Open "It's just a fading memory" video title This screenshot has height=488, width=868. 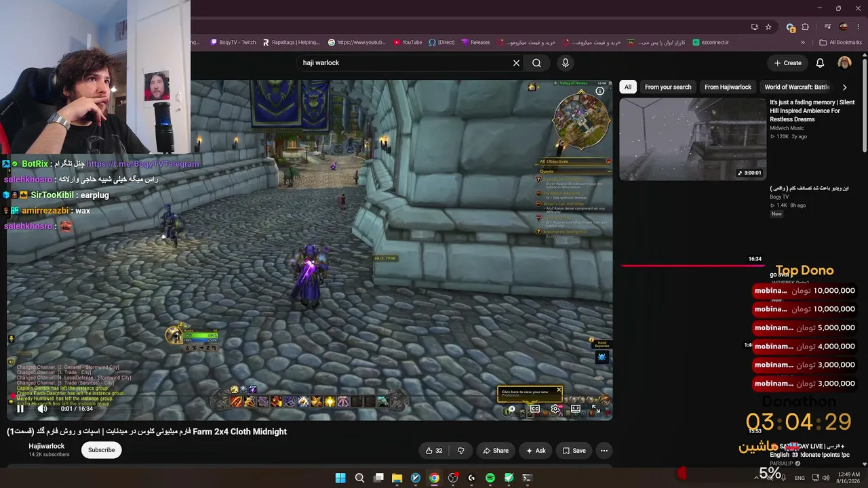pyautogui.click(x=812, y=110)
